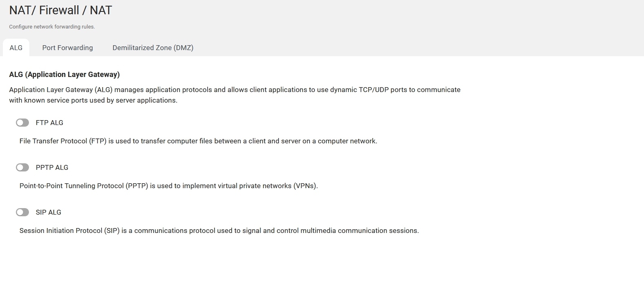Click the SIP ALG label text
This screenshot has height=303, width=644.
pos(49,212)
